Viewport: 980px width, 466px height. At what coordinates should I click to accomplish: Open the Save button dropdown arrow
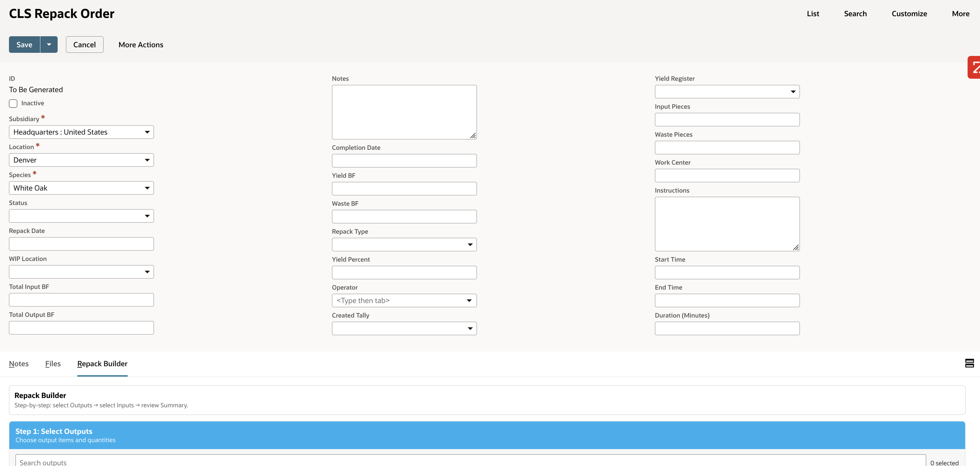tap(49, 45)
